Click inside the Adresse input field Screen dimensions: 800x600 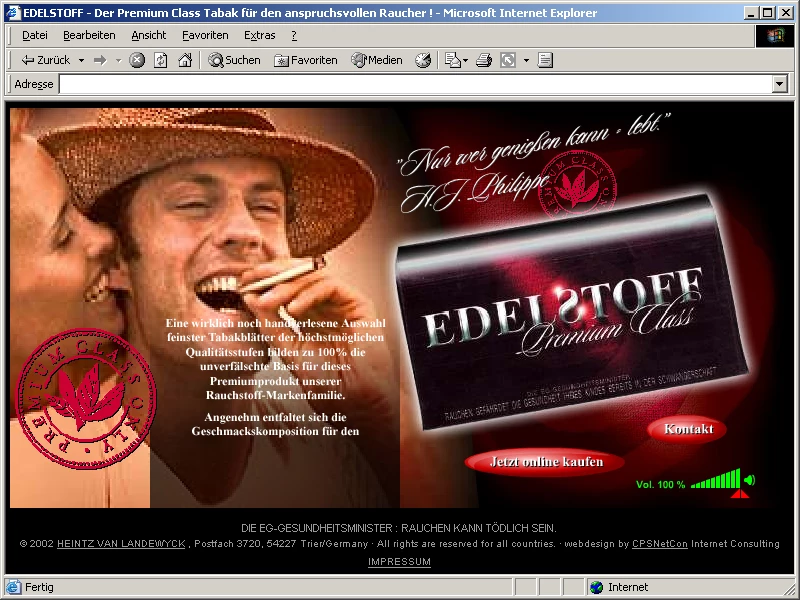[x=415, y=84]
